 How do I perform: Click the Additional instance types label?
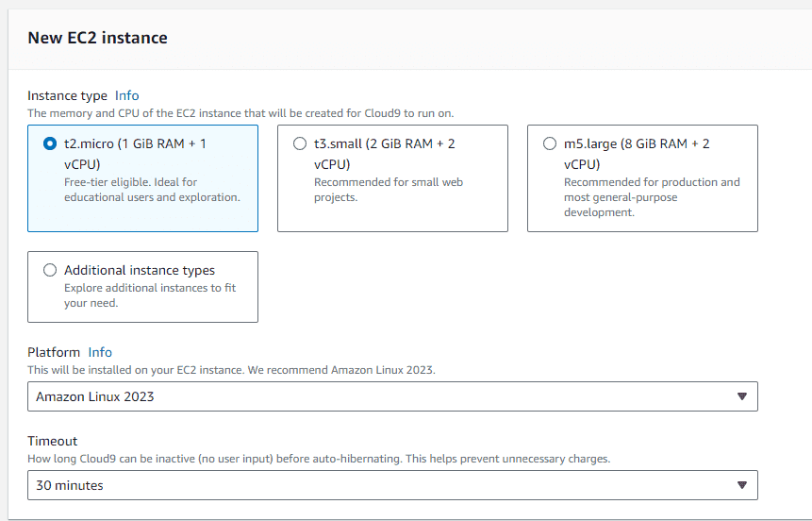[x=140, y=270]
